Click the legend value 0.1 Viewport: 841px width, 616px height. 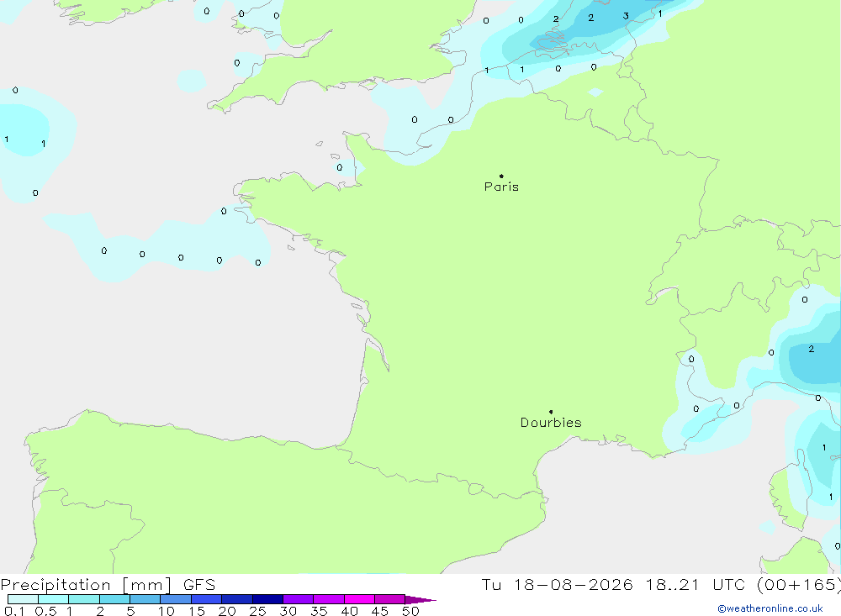[14, 611]
